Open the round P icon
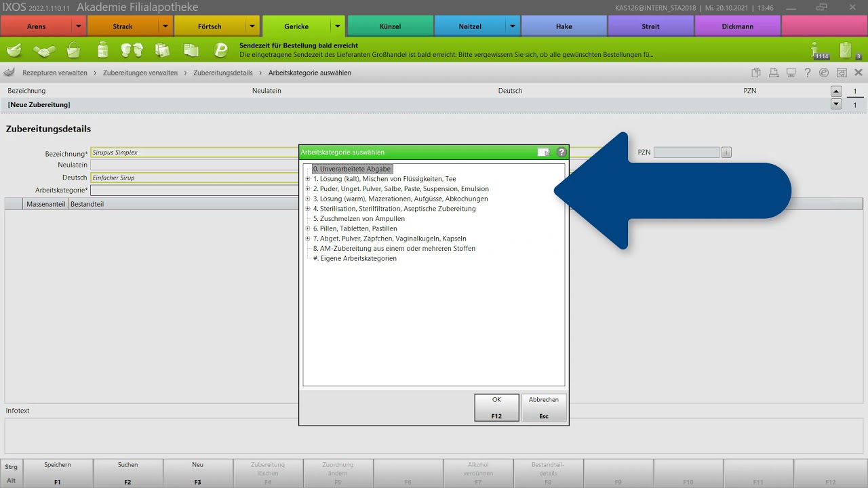This screenshot has height=488, width=868. [221, 50]
